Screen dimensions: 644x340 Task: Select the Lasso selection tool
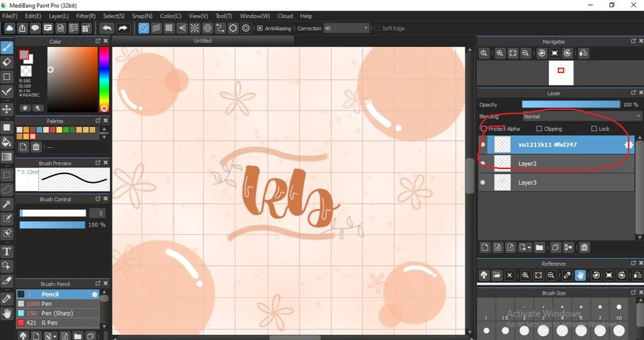(x=7, y=189)
